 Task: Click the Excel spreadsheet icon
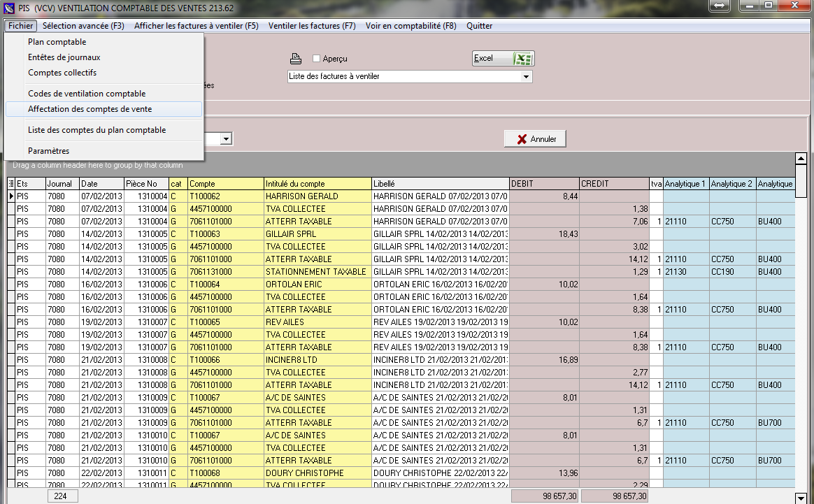coord(522,59)
